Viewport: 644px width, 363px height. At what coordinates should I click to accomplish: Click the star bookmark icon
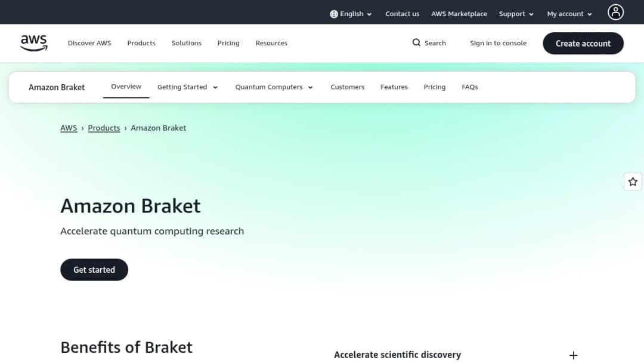pos(633,181)
